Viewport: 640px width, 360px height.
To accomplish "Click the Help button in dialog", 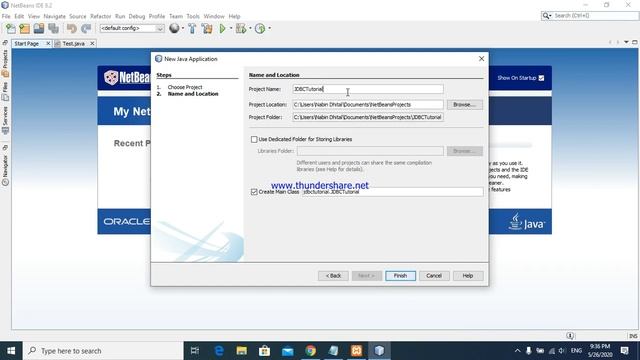I will coord(468,276).
